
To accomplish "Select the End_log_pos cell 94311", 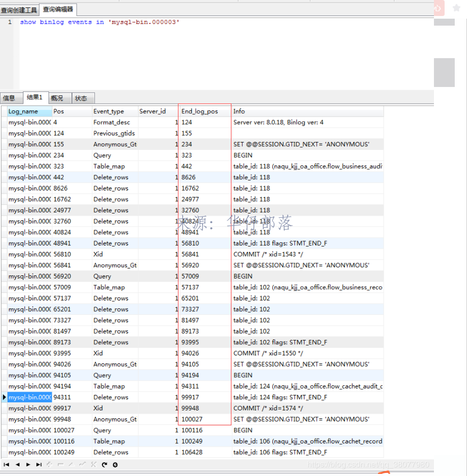I will 206,386.
